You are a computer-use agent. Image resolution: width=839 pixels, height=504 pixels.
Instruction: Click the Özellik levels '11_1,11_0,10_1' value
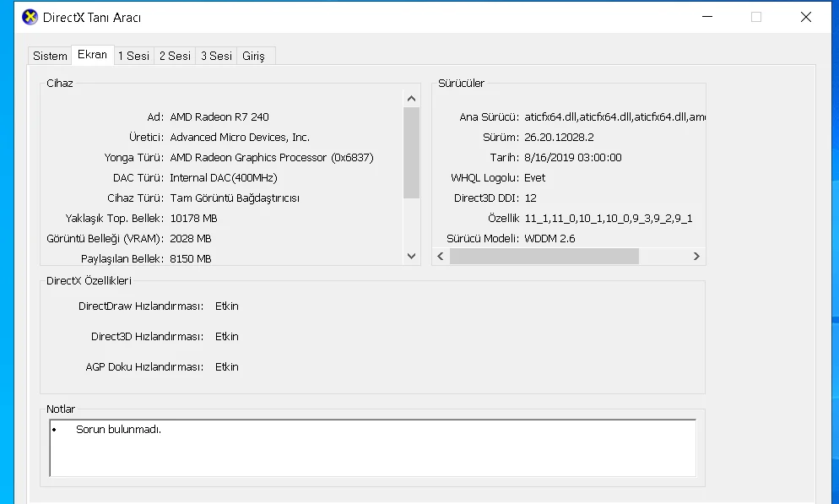click(609, 219)
